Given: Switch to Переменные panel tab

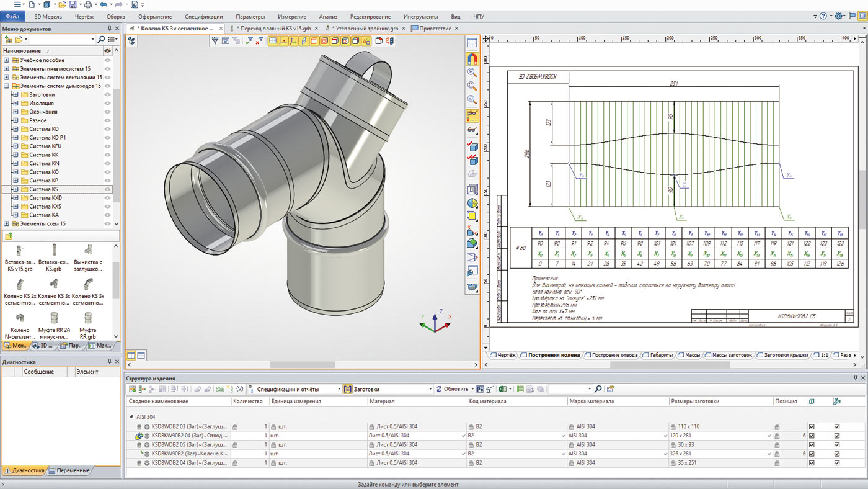Looking at the screenshot, I should tap(71, 470).
